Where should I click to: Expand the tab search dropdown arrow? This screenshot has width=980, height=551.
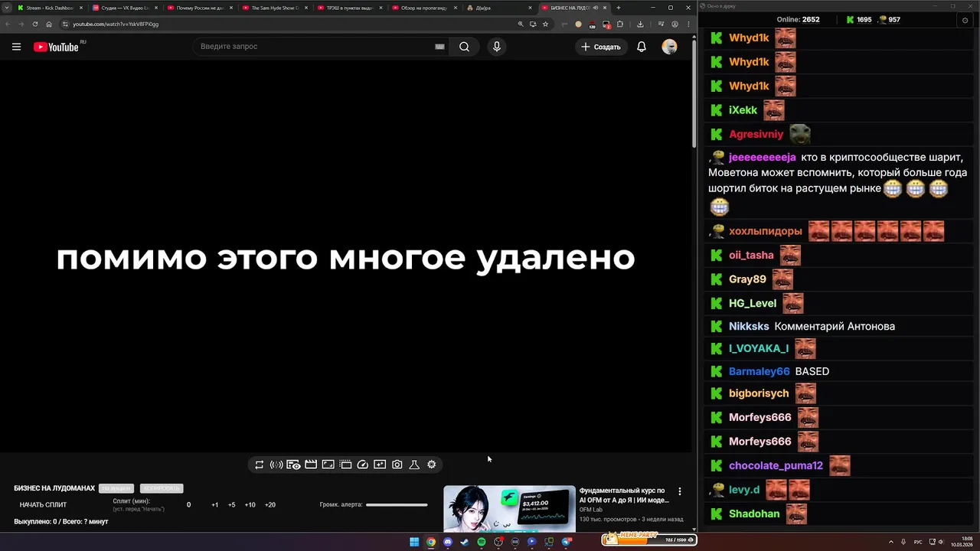tap(6, 8)
